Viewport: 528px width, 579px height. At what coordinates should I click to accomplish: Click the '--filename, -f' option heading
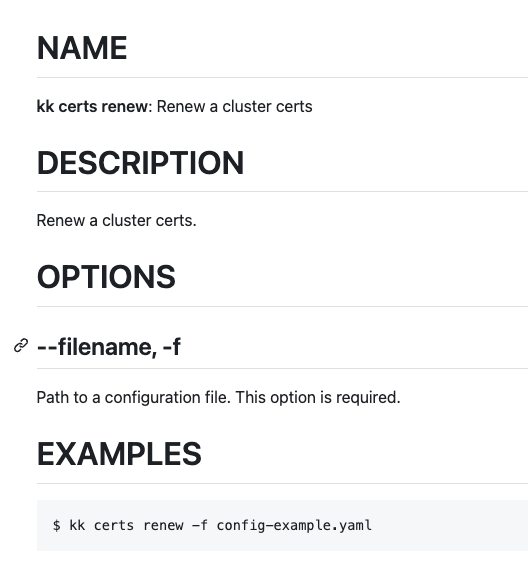click(109, 347)
